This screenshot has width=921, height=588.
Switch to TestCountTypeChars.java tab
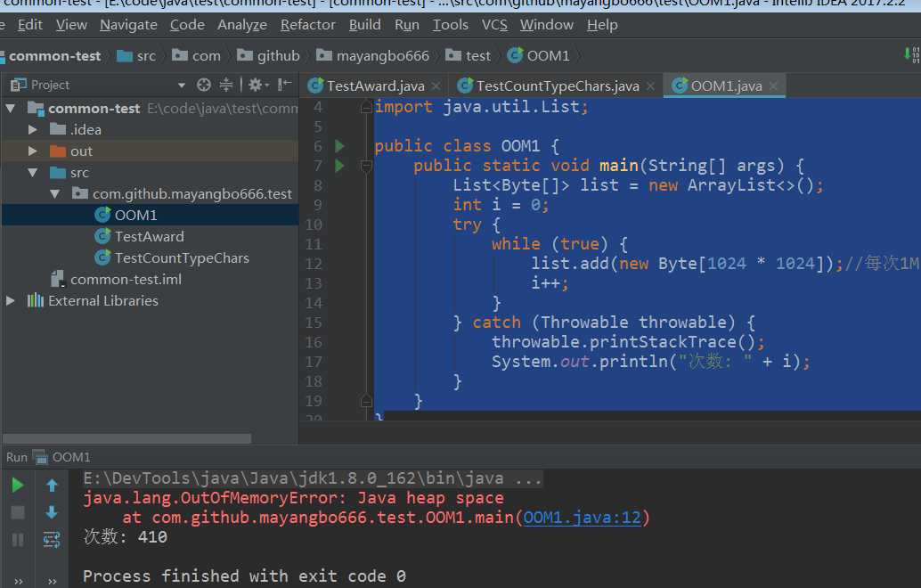click(x=557, y=86)
